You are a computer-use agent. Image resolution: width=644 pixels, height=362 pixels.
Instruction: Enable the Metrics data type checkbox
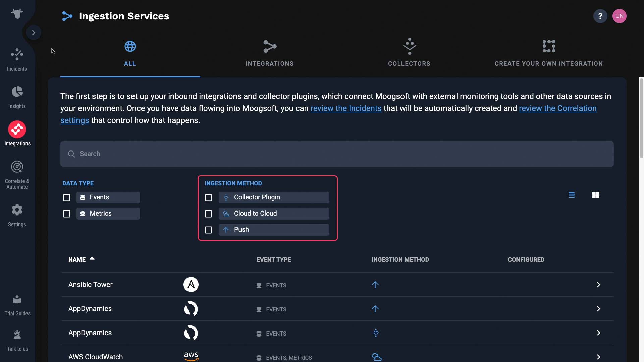(66, 214)
